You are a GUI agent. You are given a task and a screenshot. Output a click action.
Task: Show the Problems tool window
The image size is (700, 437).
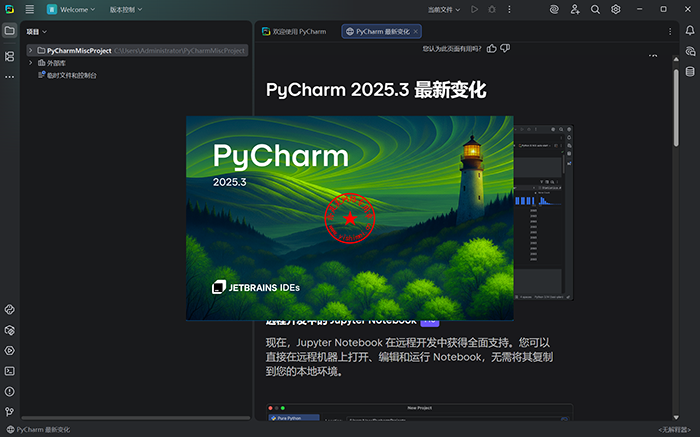pyautogui.click(x=9, y=391)
